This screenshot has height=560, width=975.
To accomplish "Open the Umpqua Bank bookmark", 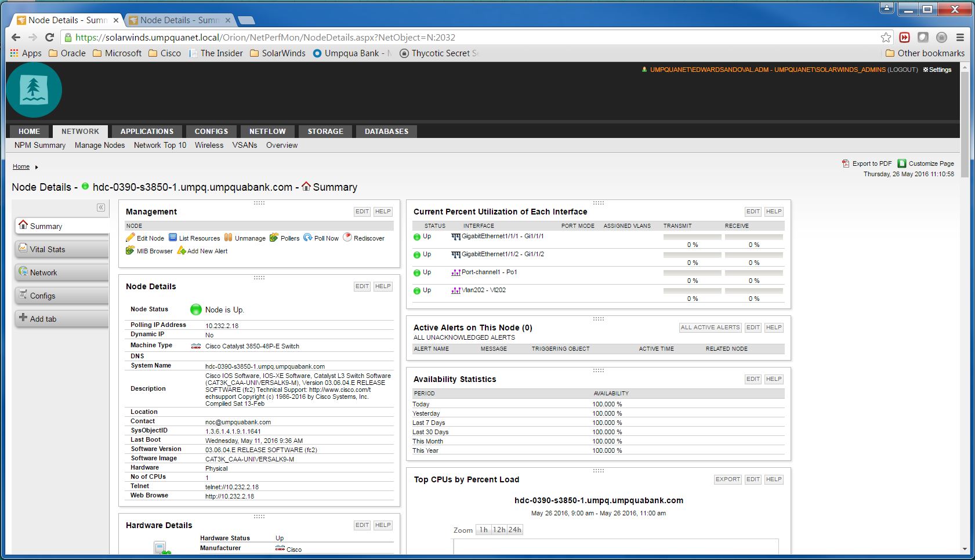I will [x=352, y=53].
